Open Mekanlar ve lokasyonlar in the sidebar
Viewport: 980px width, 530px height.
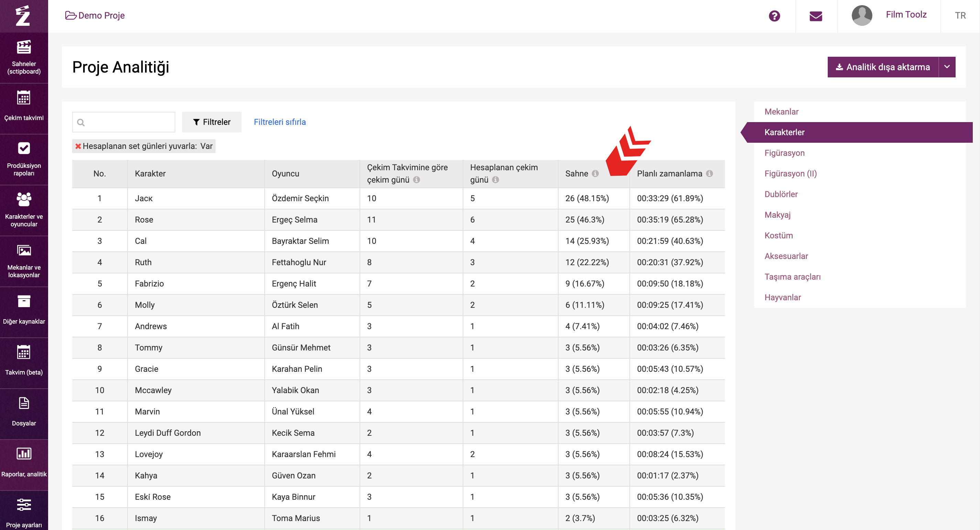click(24, 262)
